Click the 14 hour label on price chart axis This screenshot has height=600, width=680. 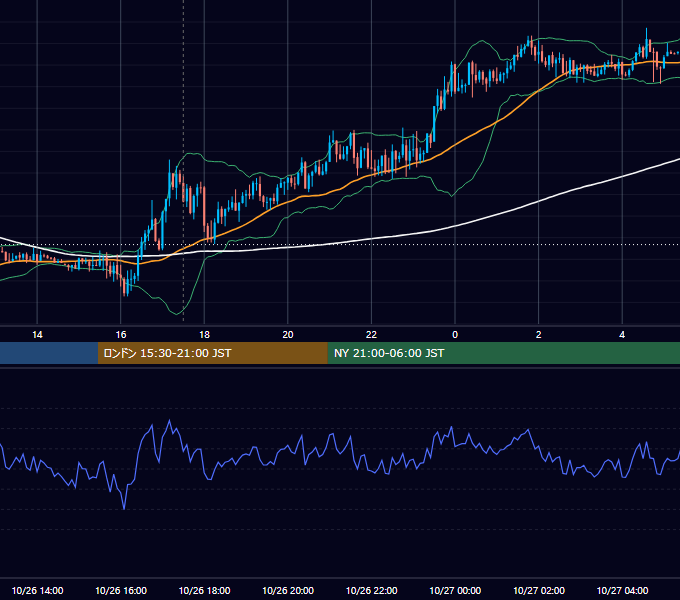pos(37,335)
